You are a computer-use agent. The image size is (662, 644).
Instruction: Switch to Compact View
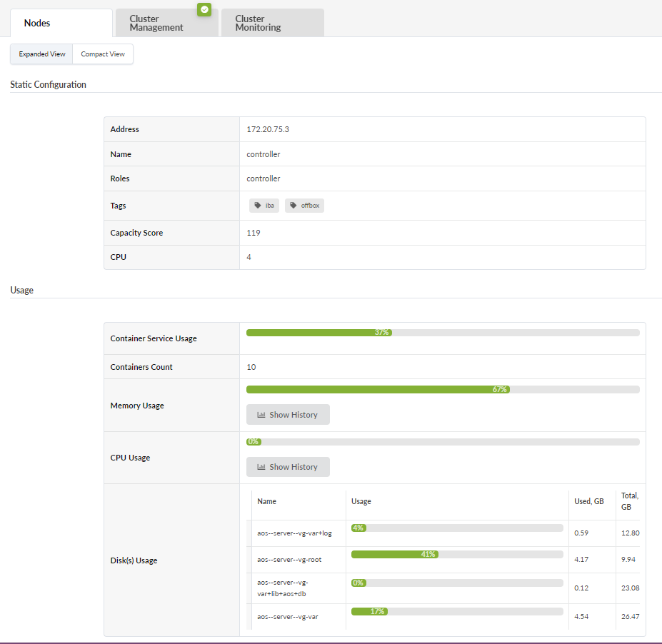103,54
